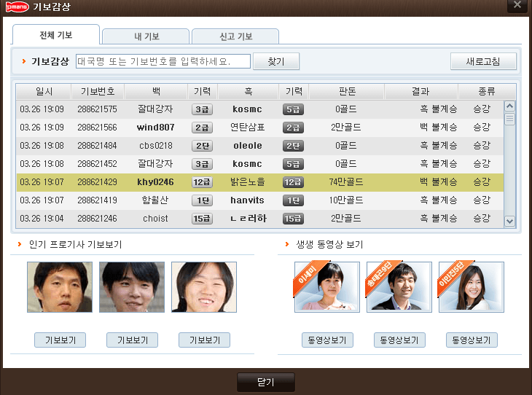Click black 2단 rank badge for oleole

click(293, 146)
